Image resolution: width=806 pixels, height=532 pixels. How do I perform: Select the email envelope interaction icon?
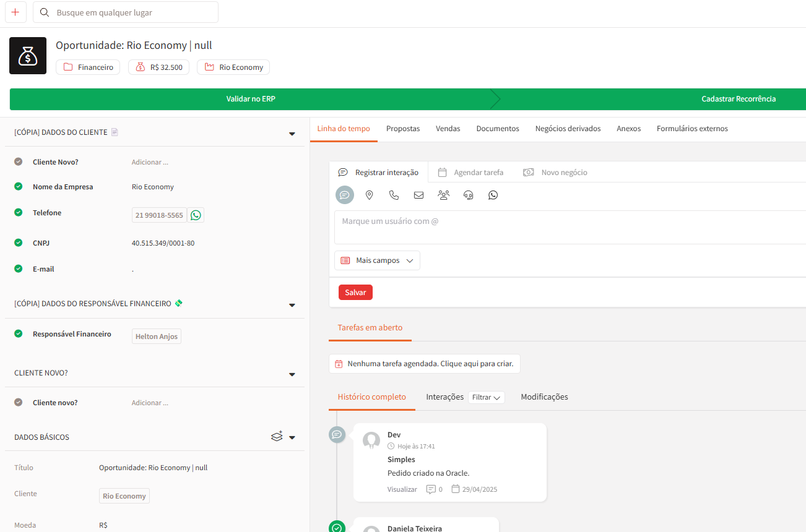click(x=418, y=195)
